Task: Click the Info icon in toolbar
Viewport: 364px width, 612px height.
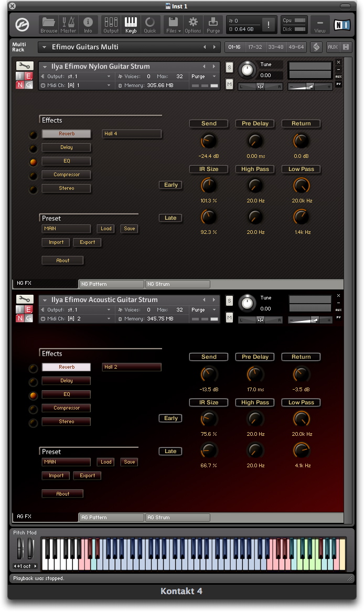Action: 88,25
